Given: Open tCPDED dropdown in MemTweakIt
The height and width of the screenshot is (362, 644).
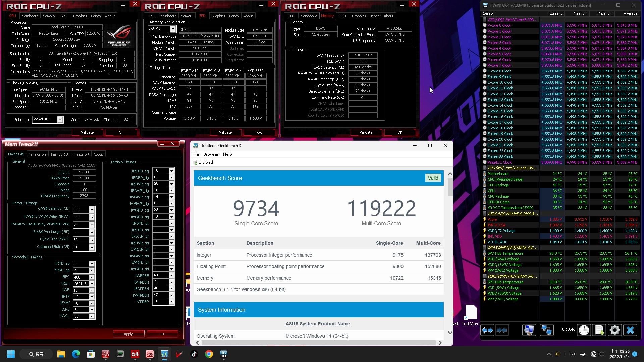Looking at the screenshot, I should [171, 302].
